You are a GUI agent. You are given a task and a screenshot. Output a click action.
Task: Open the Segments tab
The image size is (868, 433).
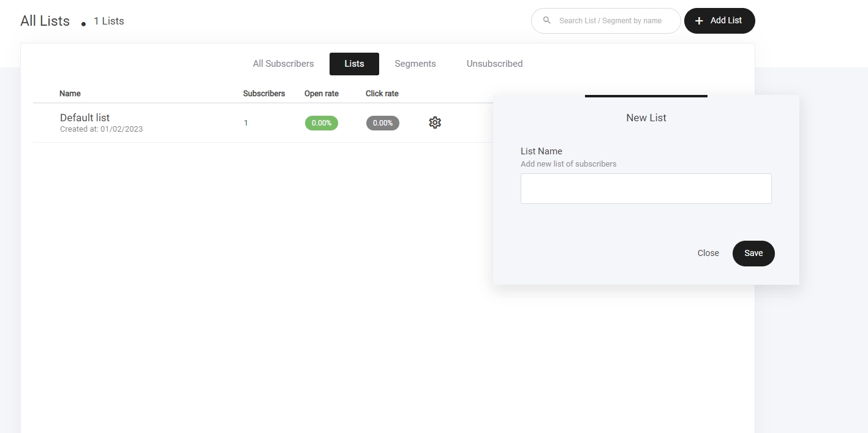point(415,64)
